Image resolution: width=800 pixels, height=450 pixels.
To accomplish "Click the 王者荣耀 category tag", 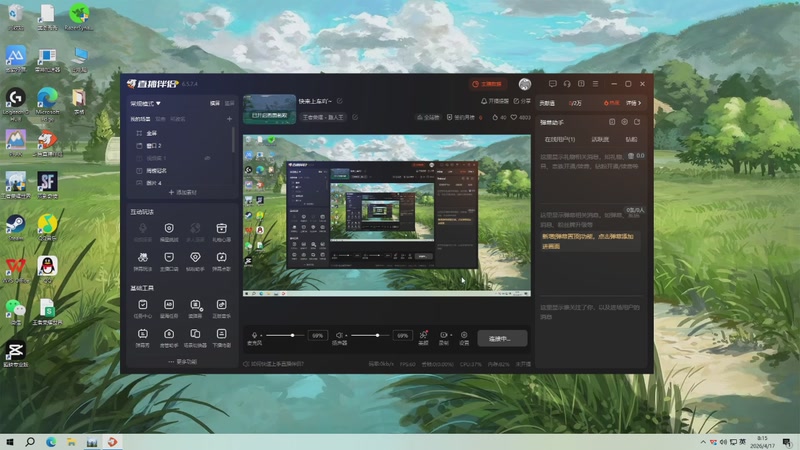I will pos(323,117).
